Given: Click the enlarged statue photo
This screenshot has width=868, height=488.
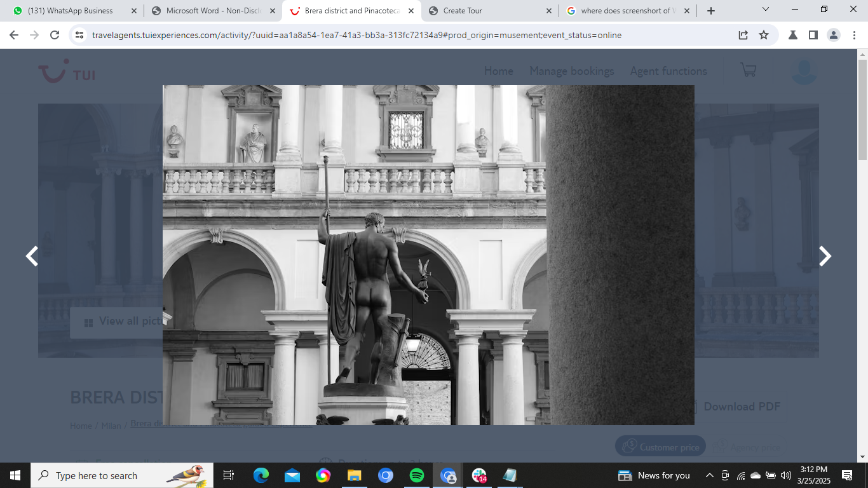Looking at the screenshot, I should (x=428, y=255).
